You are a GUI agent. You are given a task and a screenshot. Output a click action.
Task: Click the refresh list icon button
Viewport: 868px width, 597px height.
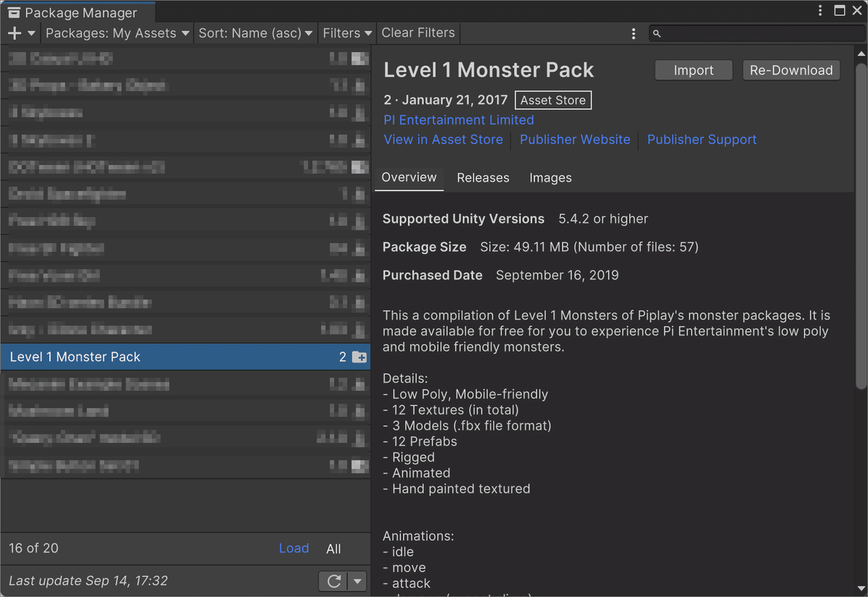tap(333, 581)
